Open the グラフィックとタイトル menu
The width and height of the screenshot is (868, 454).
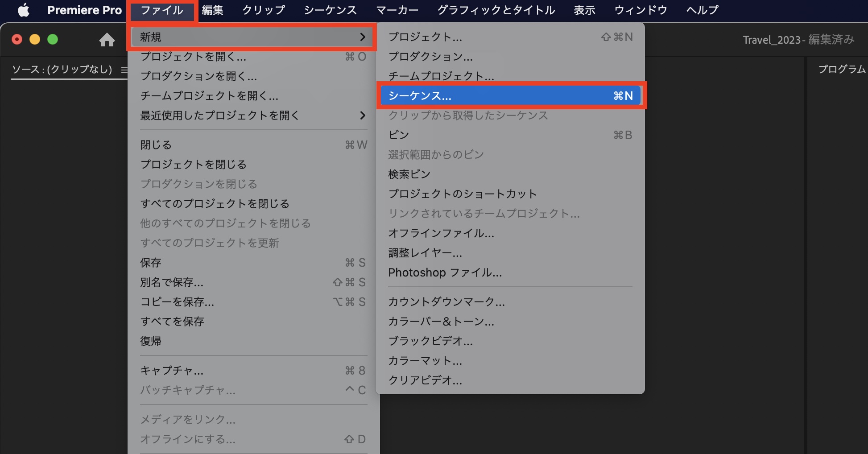pos(496,10)
